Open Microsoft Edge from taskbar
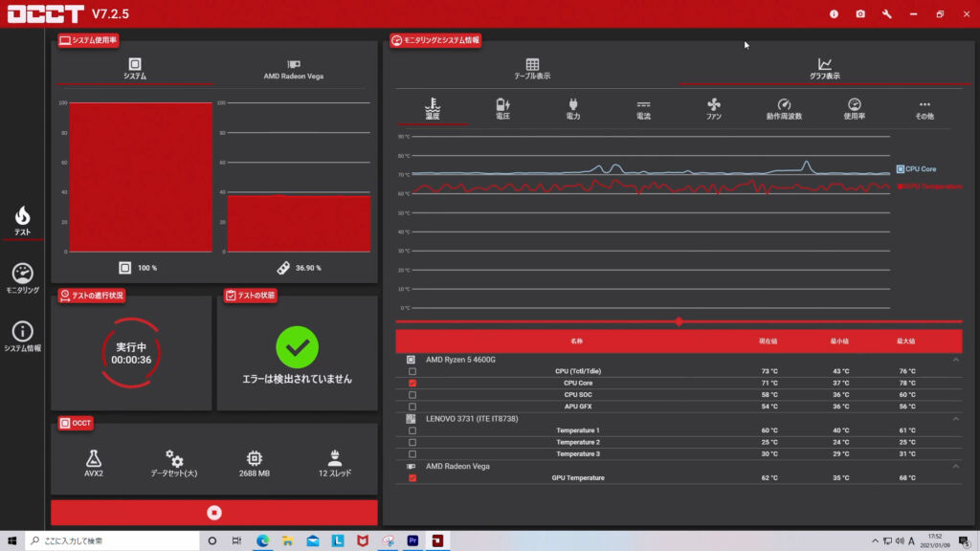 coord(262,540)
